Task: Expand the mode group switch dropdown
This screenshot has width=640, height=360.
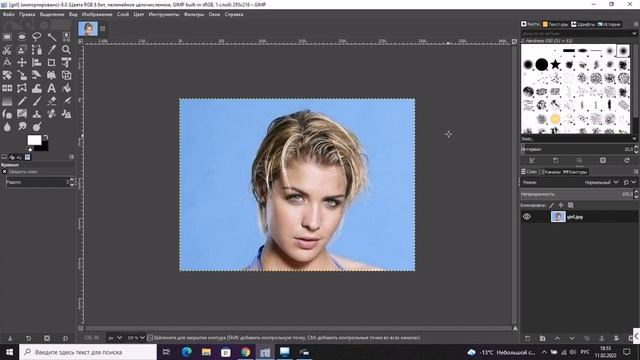Action: 630,182
